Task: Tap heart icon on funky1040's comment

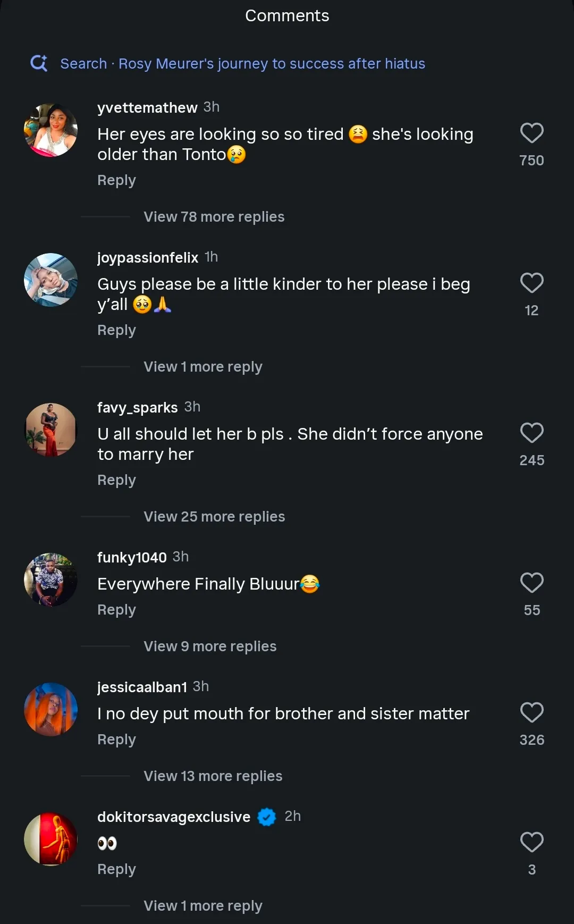Action: 531,583
